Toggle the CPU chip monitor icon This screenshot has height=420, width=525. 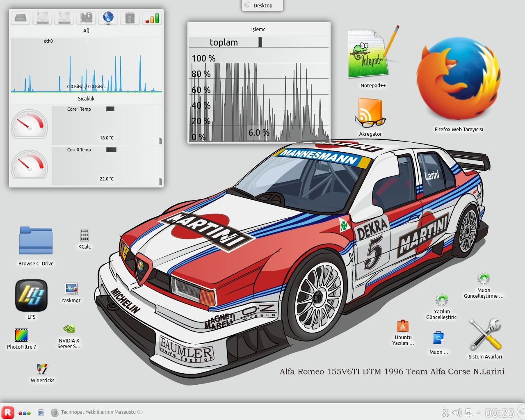point(130,18)
